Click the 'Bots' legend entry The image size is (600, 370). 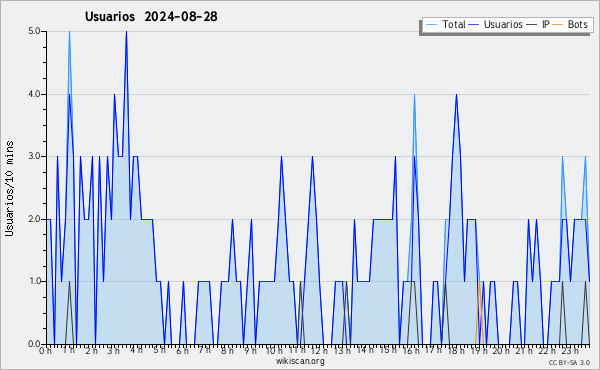tap(577, 24)
